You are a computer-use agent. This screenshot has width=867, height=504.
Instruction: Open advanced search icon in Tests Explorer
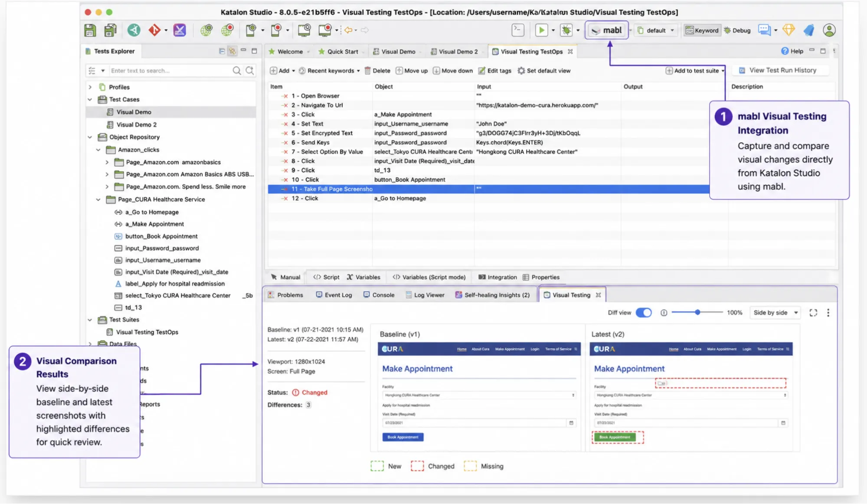click(x=250, y=70)
